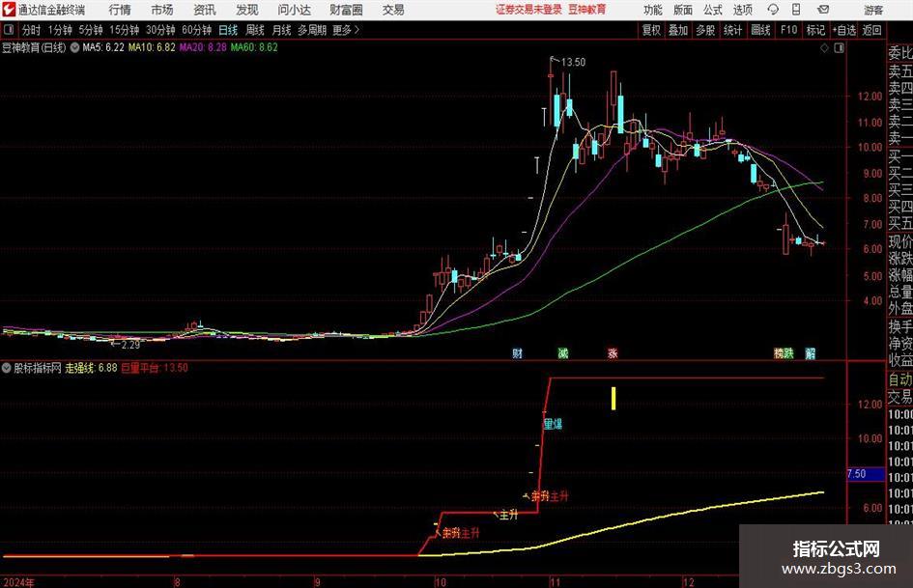This screenshot has width=913, height=588.
Task: Open the 发现 menu
Action: [247, 10]
